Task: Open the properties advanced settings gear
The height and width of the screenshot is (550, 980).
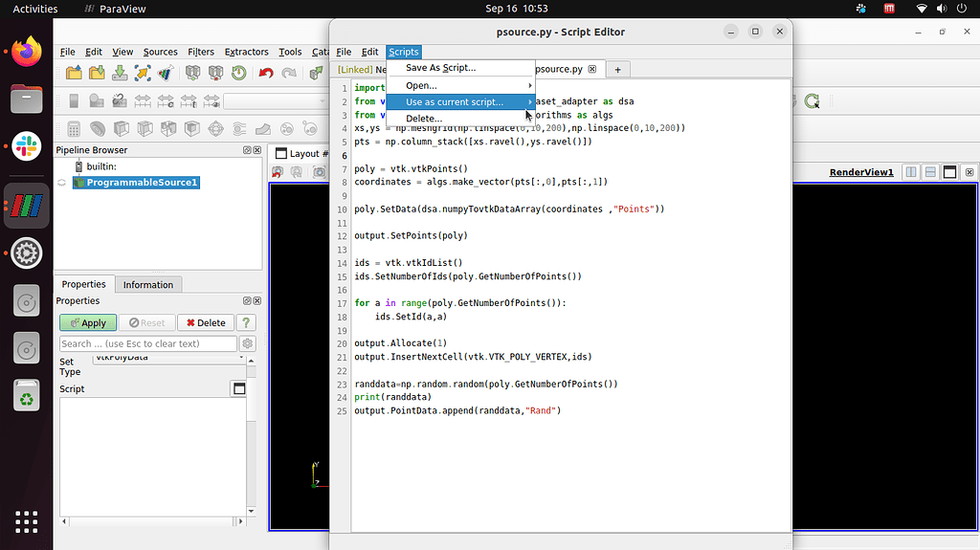Action: tap(248, 343)
